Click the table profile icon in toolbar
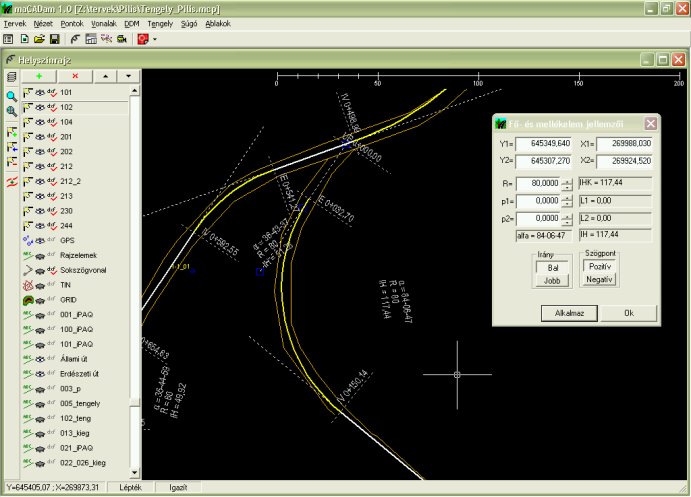The image size is (691, 497). point(91,39)
